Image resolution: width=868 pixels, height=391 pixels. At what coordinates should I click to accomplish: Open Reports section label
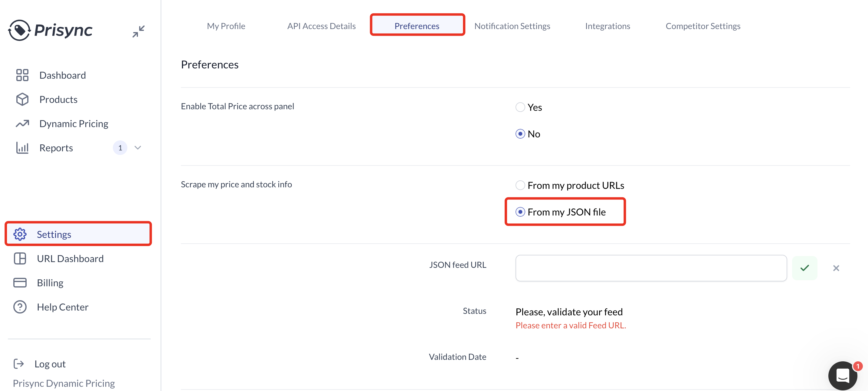(56, 148)
